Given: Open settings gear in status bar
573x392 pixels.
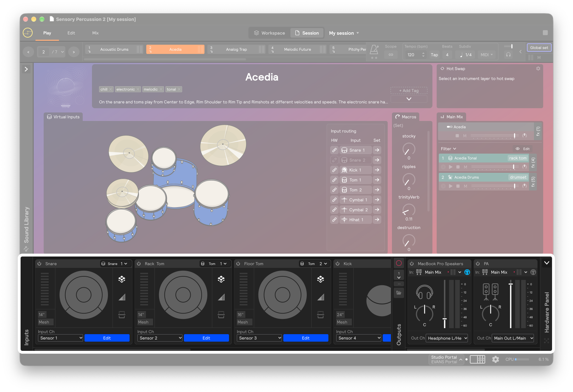Looking at the screenshot, I should (x=496, y=359).
